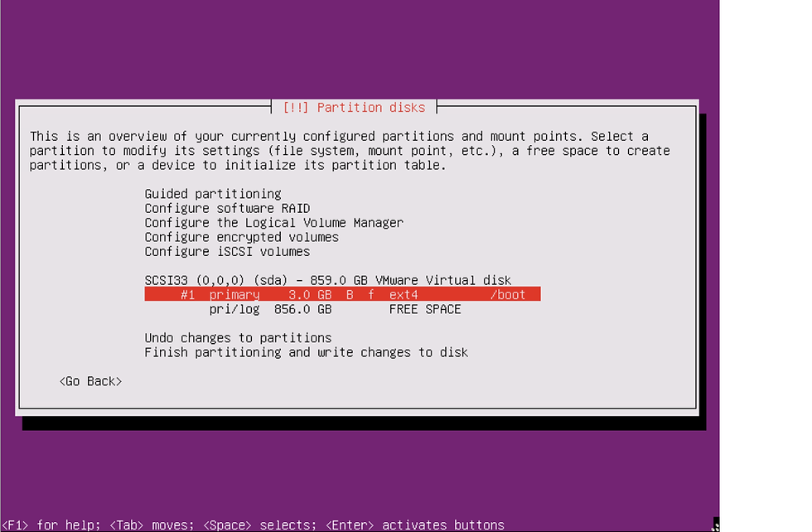The height and width of the screenshot is (532, 812).
Task: Click the Go Back button
Action: pos(90,381)
